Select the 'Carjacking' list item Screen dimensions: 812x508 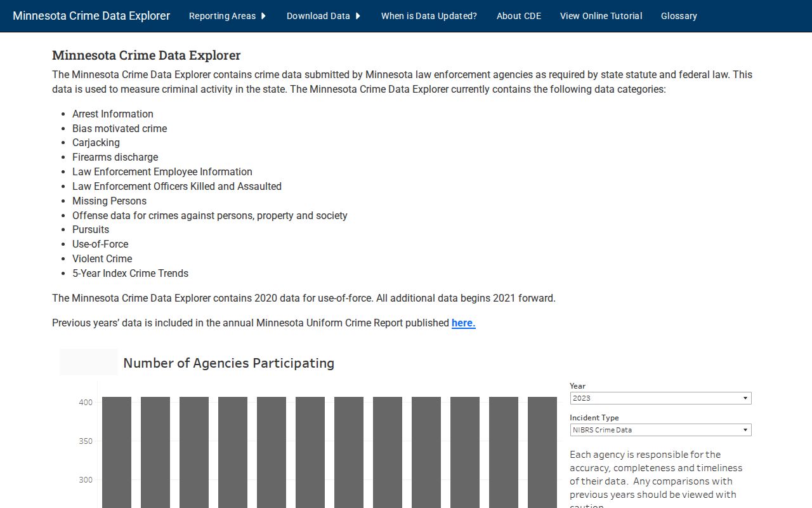(96, 142)
